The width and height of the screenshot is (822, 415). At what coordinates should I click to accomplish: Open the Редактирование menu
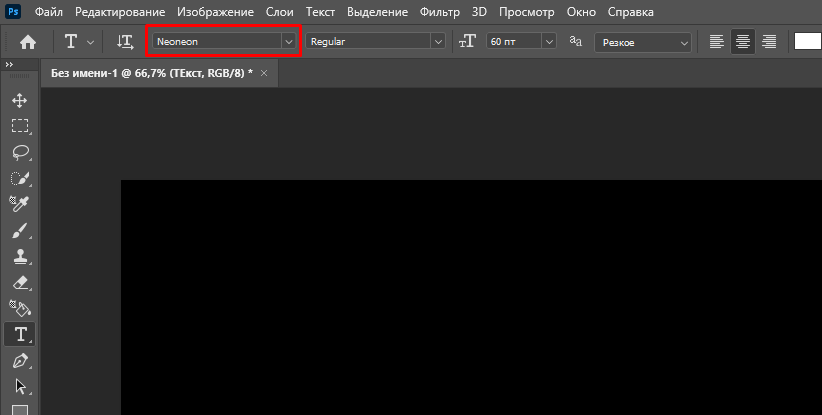(120, 12)
